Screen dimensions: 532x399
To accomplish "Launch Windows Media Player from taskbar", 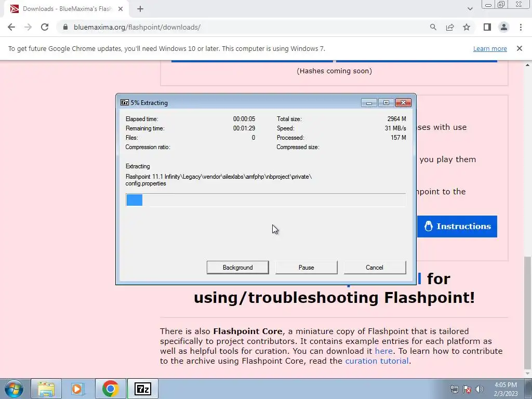I will 77,389.
